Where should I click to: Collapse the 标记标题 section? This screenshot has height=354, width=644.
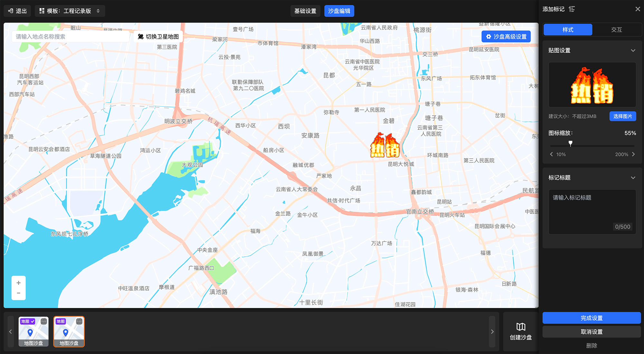pos(633,178)
